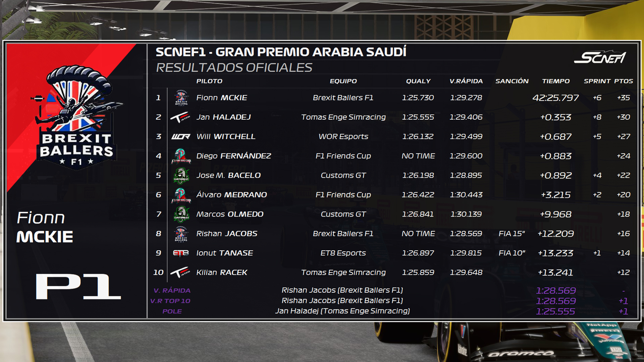Click the large Brexit Ballers F1 parachute emblem
The width and height of the screenshot is (644, 362).
[77, 117]
